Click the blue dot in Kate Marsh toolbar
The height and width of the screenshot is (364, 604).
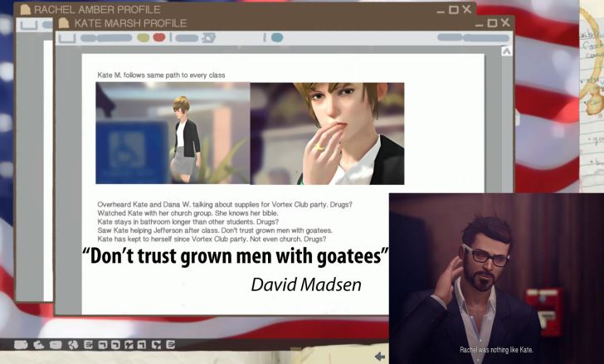click(277, 37)
